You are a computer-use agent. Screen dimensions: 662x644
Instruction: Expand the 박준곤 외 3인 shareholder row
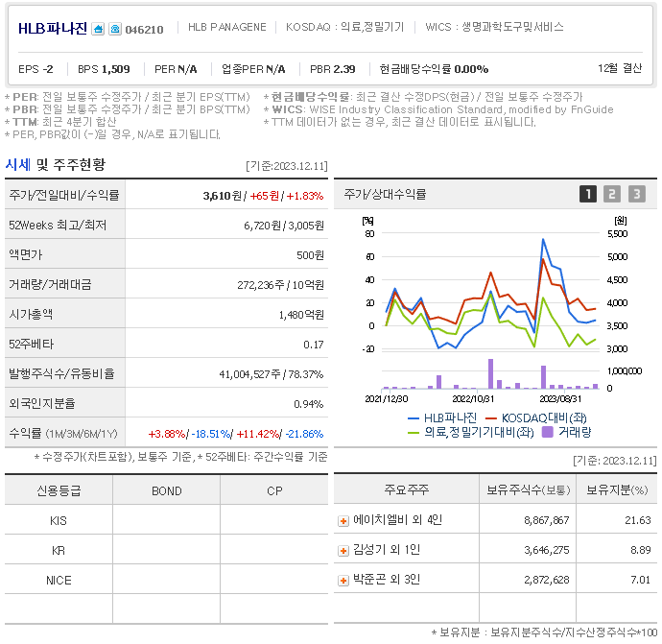pyautogui.click(x=343, y=581)
